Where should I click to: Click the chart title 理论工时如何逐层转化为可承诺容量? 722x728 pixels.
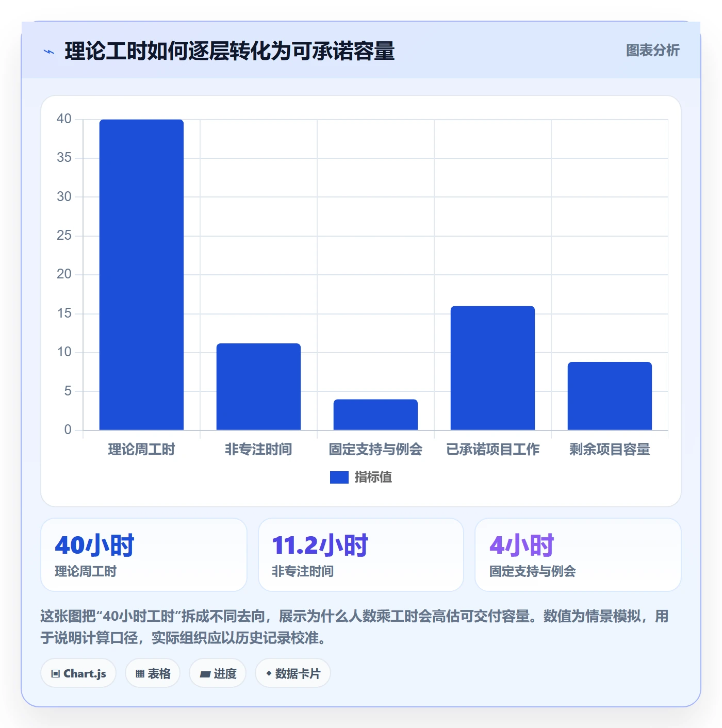[x=229, y=51]
